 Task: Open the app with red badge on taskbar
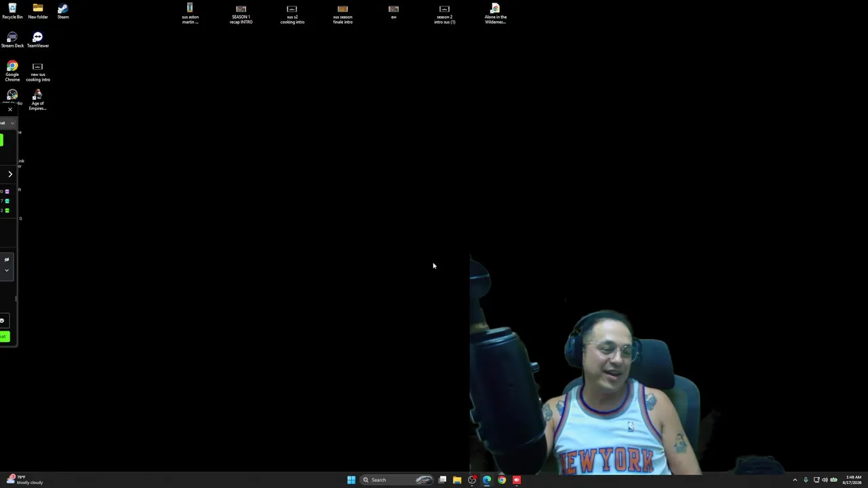(x=472, y=480)
